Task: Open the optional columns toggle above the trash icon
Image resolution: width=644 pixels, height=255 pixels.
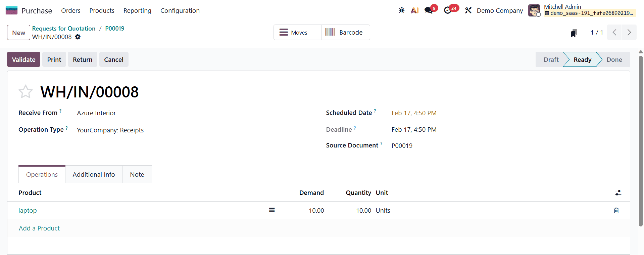Action: pos(618,193)
